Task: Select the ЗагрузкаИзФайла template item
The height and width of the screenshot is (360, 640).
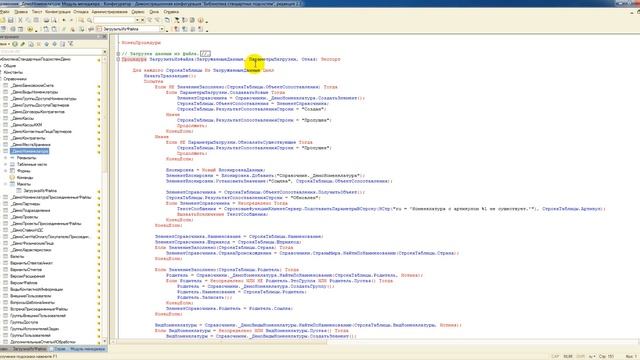Action: point(40,191)
